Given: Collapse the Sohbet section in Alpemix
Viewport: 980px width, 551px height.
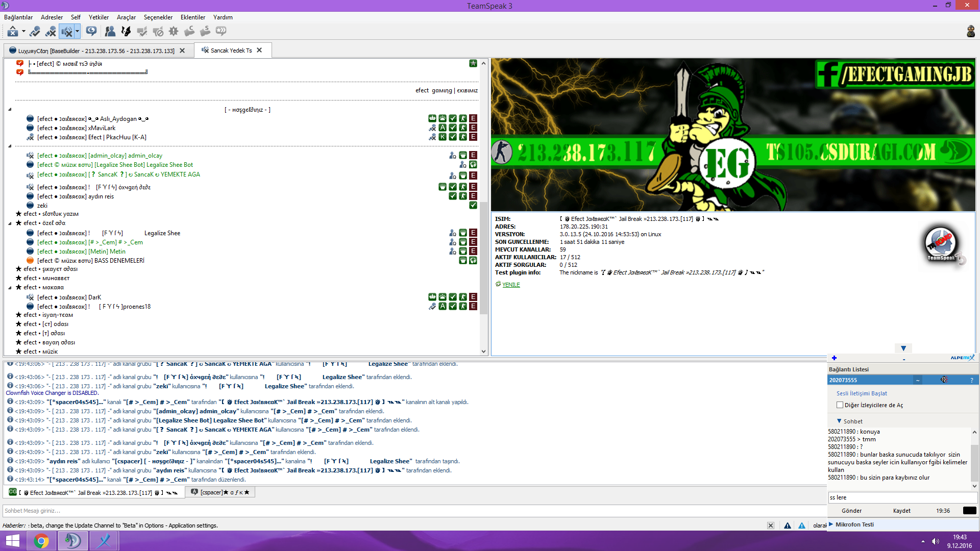Looking at the screenshot, I should (x=839, y=421).
